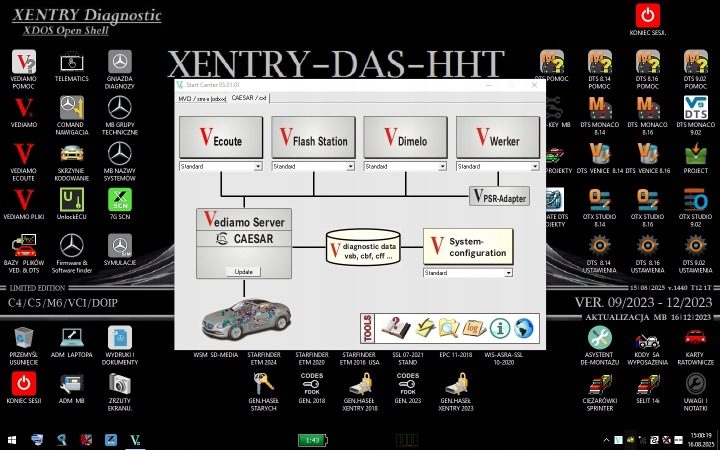Select the CAESAR tab
720x450 pixels.
(249, 98)
